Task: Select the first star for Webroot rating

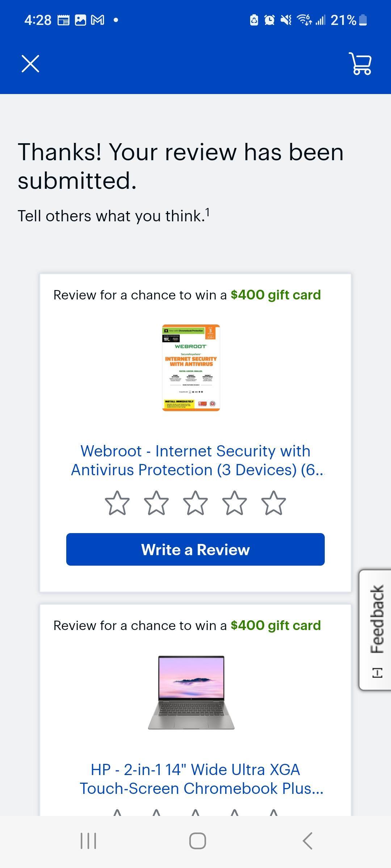Action: click(x=117, y=502)
